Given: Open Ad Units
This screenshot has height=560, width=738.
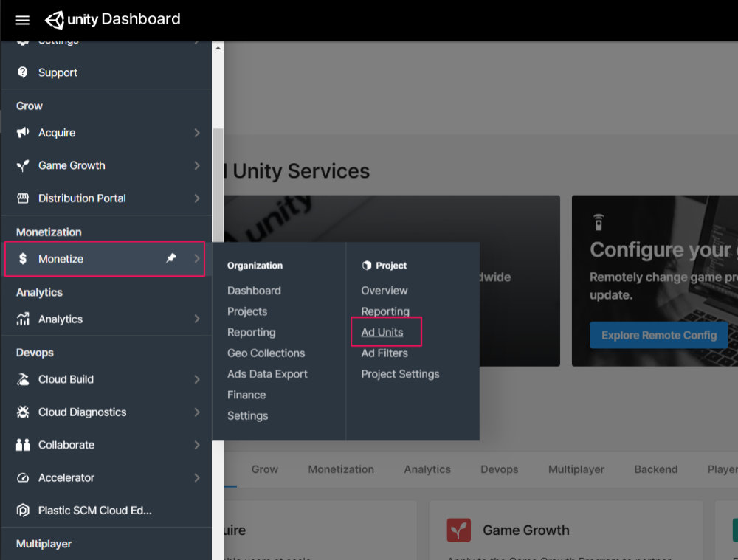Looking at the screenshot, I should 382,332.
